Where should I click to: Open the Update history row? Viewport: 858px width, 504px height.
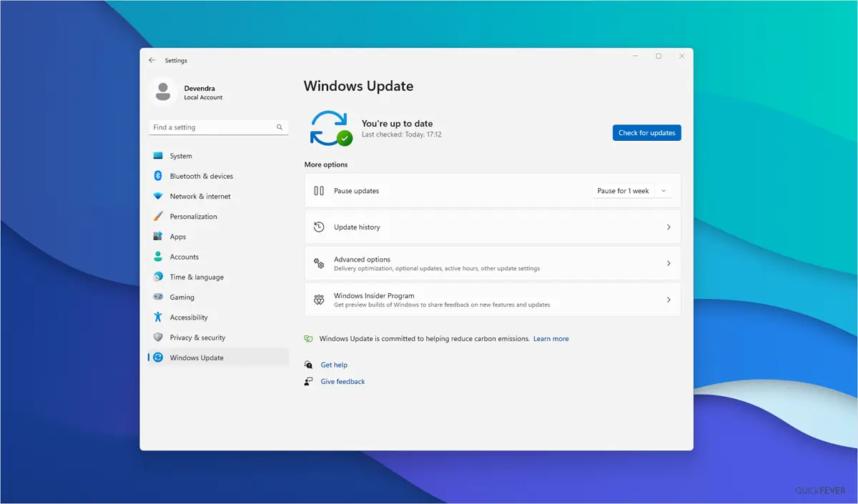[493, 227]
